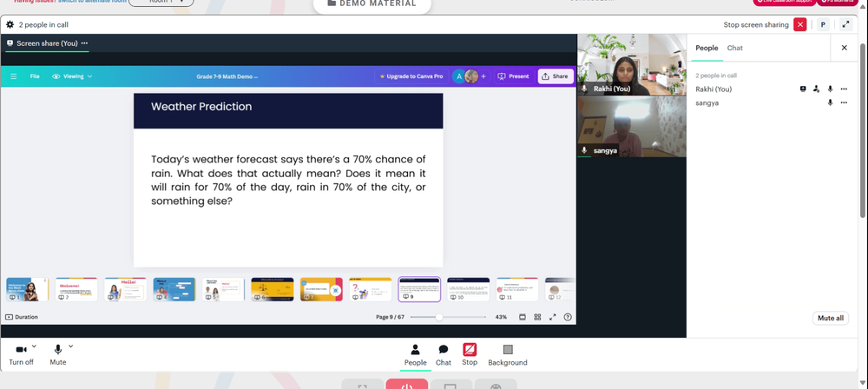Image resolution: width=868 pixels, height=389 pixels.
Task: Adjust the Canva zoom slider handle
Action: click(x=439, y=317)
